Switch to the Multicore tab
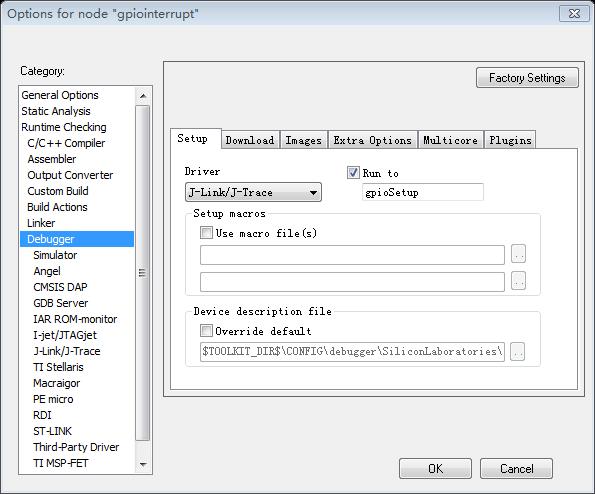This screenshot has width=595, height=494. [x=450, y=140]
